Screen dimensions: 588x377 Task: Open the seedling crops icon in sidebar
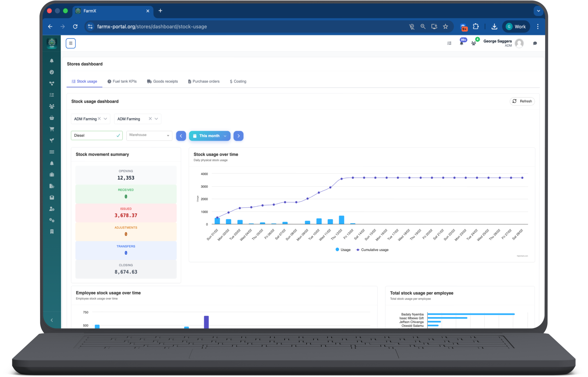click(x=52, y=140)
